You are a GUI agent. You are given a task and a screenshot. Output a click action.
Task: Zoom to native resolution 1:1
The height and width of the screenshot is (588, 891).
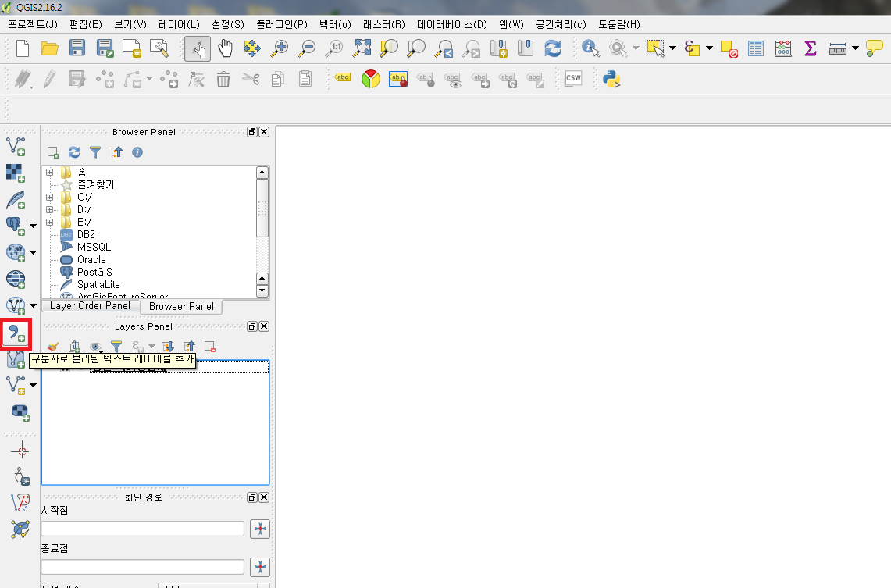pyautogui.click(x=334, y=48)
